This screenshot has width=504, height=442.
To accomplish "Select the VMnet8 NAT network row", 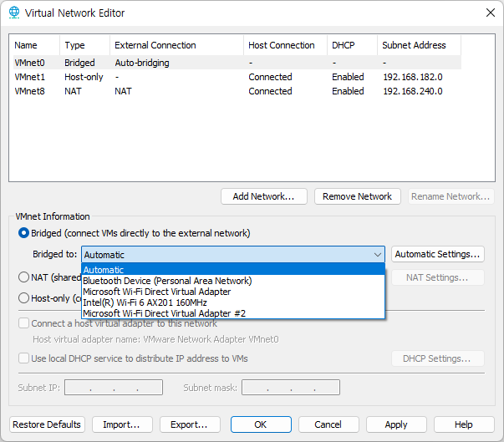I will click(x=237, y=91).
